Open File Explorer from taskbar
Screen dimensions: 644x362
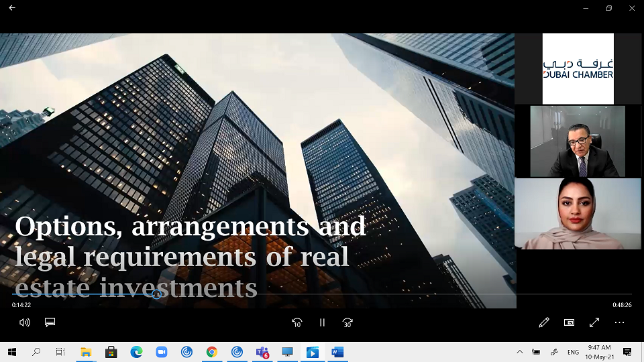(86, 352)
